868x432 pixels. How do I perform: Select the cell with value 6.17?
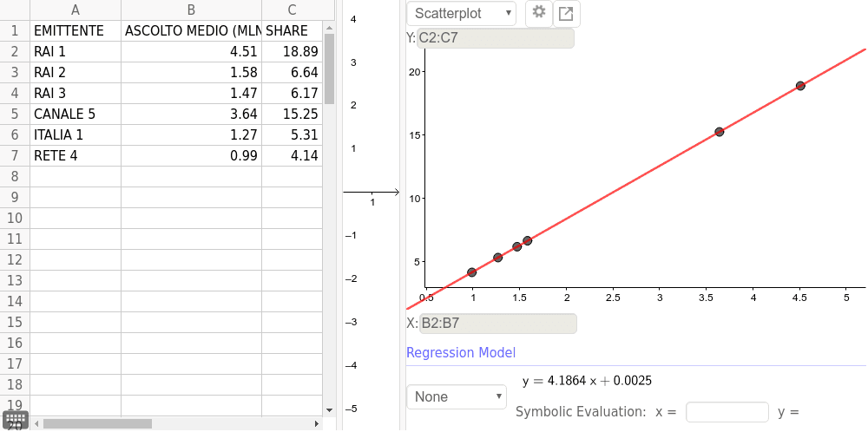point(292,93)
